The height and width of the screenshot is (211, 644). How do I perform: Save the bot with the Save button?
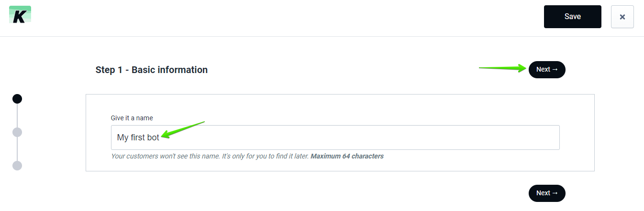pos(572,17)
